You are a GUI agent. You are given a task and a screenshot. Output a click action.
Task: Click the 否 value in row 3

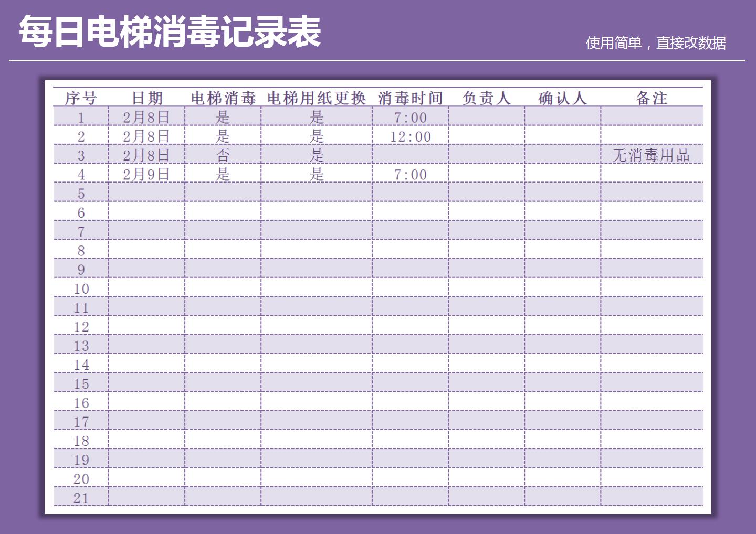tap(223, 155)
